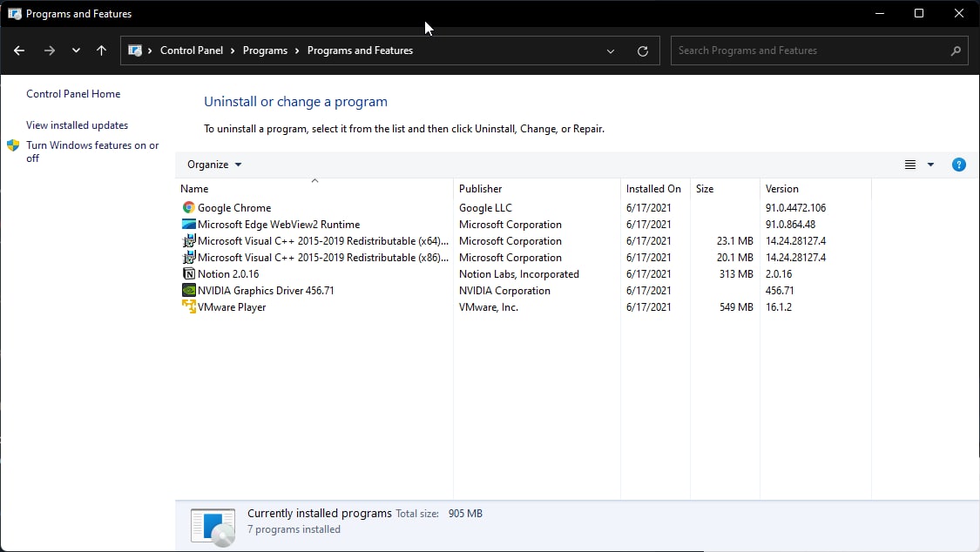This screenshot has width=980, height=552.
Task: Select Microsoft Edge WebView2 Runtime name
Action: 279,224
